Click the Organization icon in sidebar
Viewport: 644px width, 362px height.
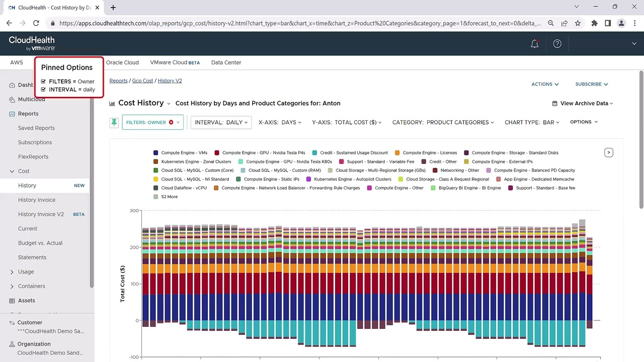[12, 344]
